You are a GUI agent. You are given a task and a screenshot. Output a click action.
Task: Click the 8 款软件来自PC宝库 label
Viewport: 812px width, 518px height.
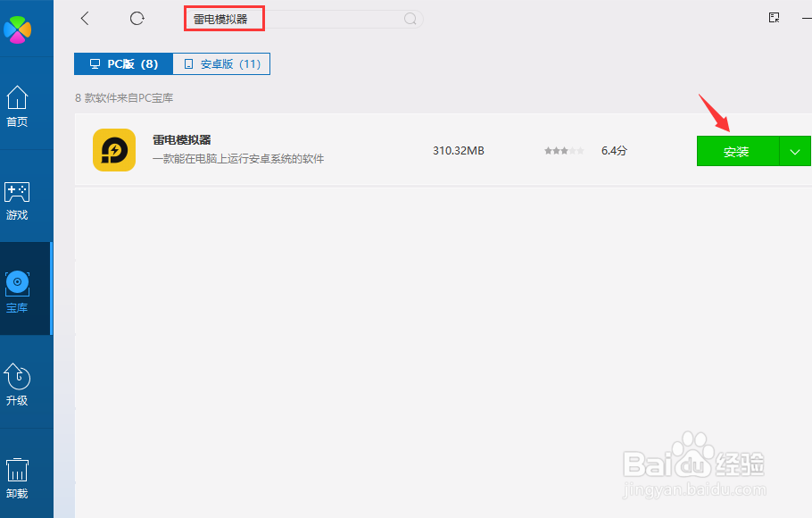tap(124, 98)
